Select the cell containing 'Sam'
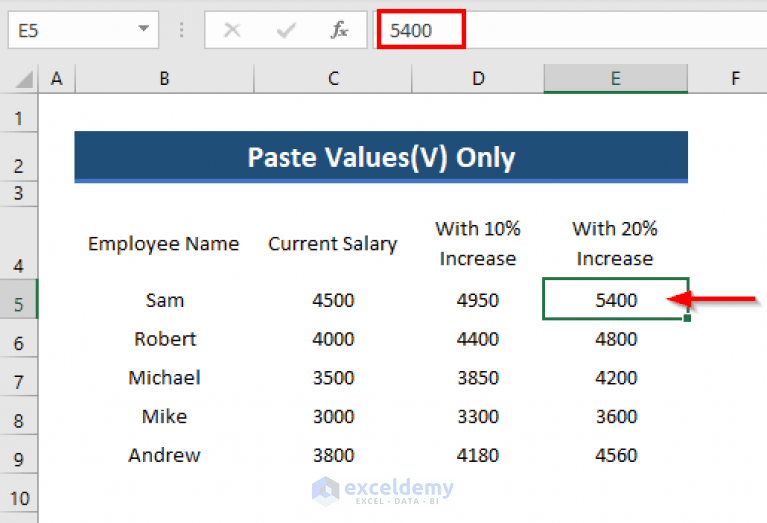Image resolution: width=767 pixels, height=523 pixels. pos(164,299)
